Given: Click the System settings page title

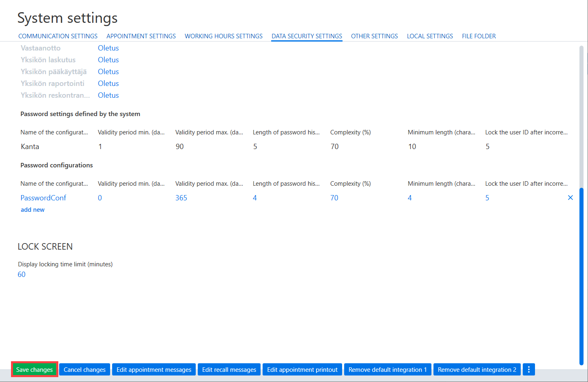Looking at the screenshot, I should coord(68,18).
